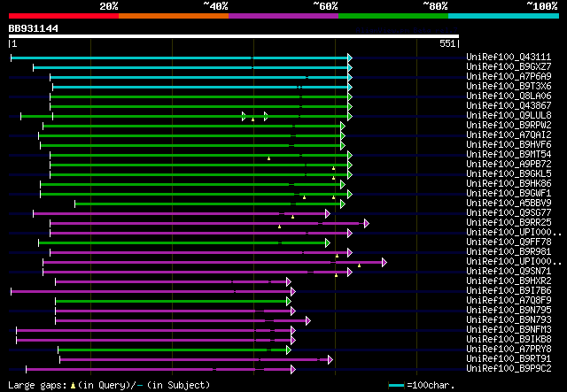Select the UniRef100_B9GKL5 hit label
567x392 pixels.
[509, 174]
